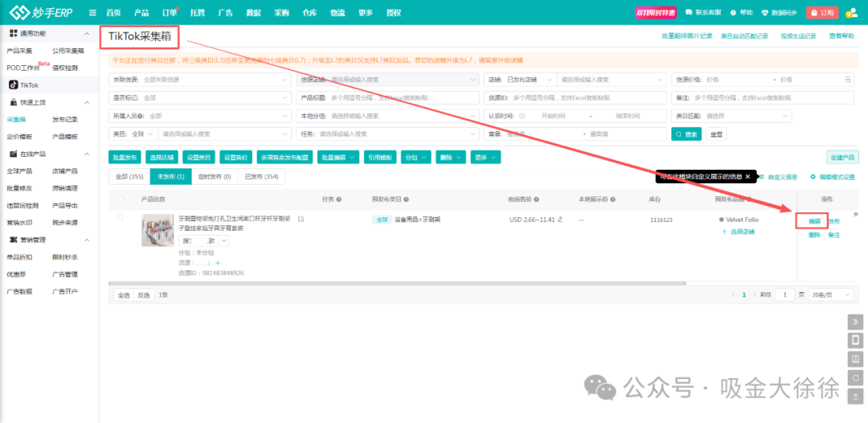Click the 搜索 search button
Viewport: 868px width, 423px height.
[x=686, y=134]
